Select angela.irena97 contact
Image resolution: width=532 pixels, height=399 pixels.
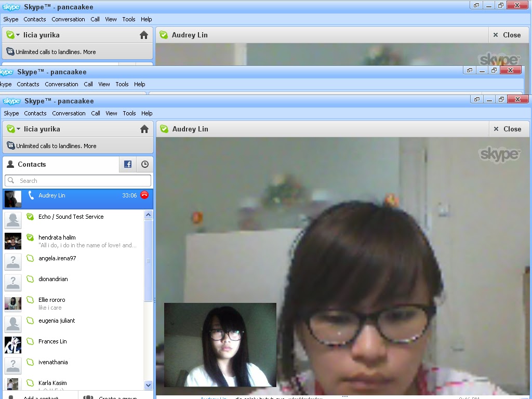point(74,262)
